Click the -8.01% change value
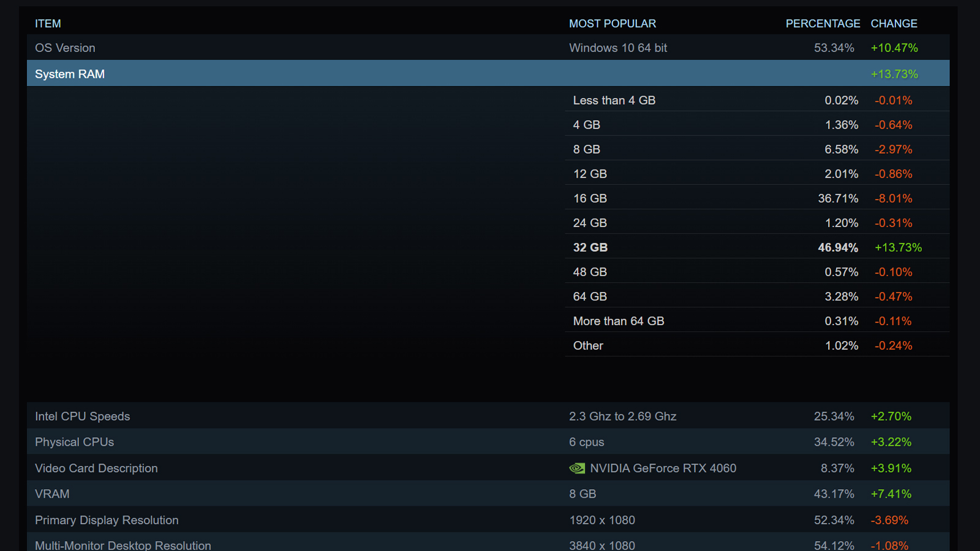This screenshot has height=551, width=980. coord(894,198)
